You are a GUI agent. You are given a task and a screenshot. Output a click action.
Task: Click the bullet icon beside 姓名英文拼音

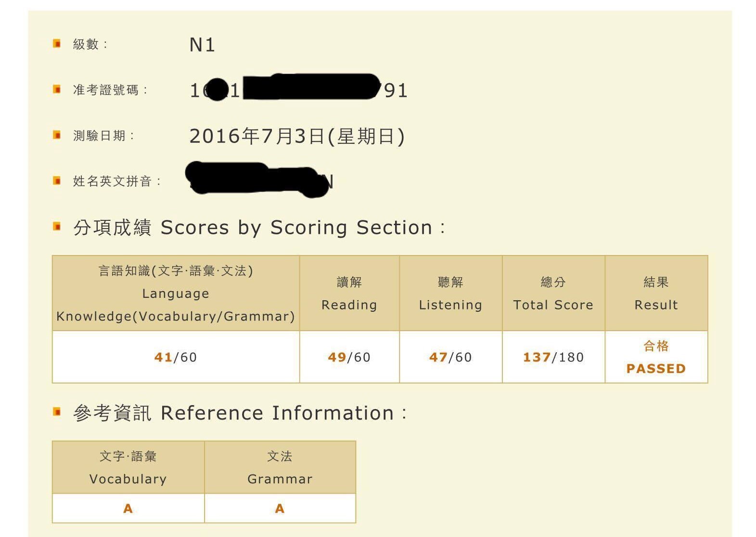pos(57,181)
